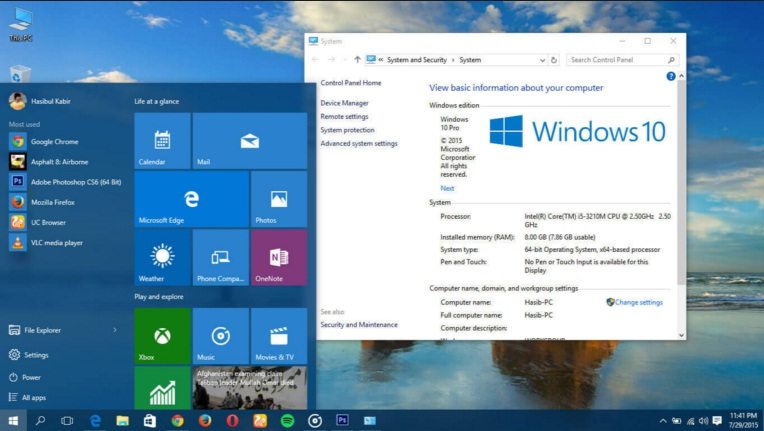Click the Chrome icon on taskbar
This screenshot has width=764, height=431.
[177, 420]
